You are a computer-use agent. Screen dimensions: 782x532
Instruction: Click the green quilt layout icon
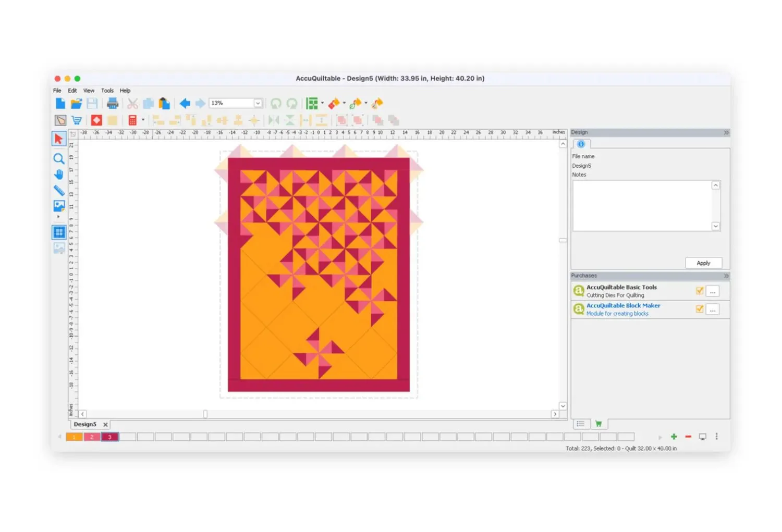(312, 104)
